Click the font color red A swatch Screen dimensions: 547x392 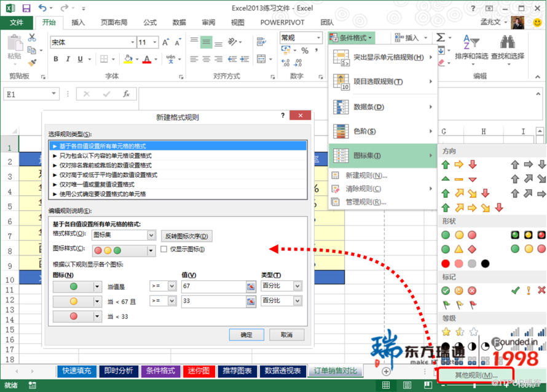[147, 60]
